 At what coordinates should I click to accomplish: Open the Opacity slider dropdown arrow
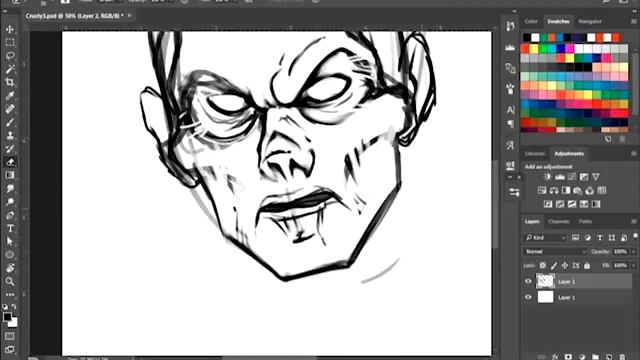633,251
